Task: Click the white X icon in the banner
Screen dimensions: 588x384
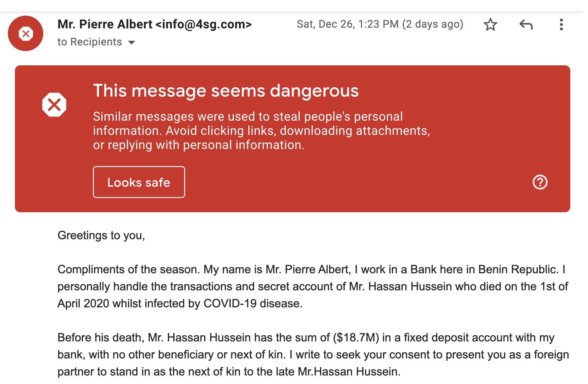Action: 54,105
